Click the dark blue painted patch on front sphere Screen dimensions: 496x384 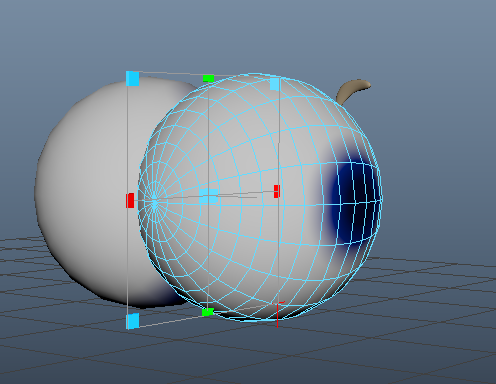[x=353, y=203]
